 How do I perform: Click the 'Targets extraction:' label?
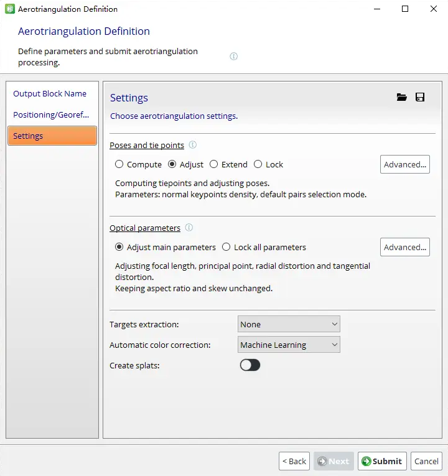pyautogui.click(x=144, y=324)
